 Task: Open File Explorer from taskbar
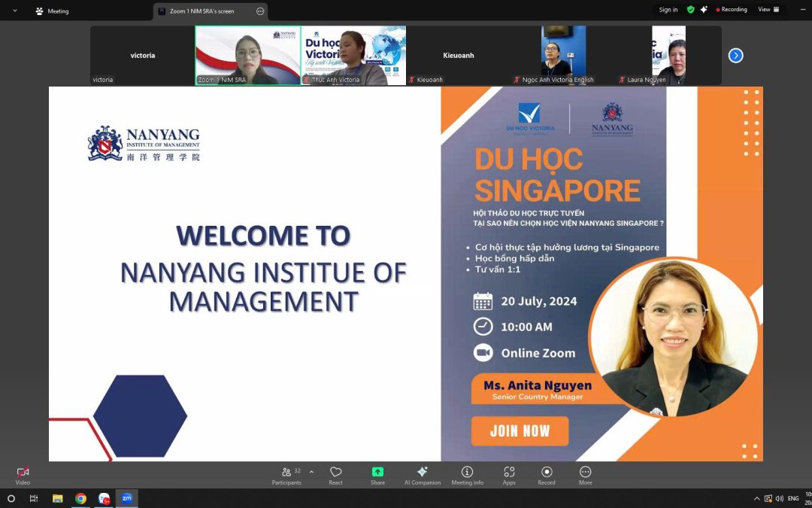coord(57,499)
